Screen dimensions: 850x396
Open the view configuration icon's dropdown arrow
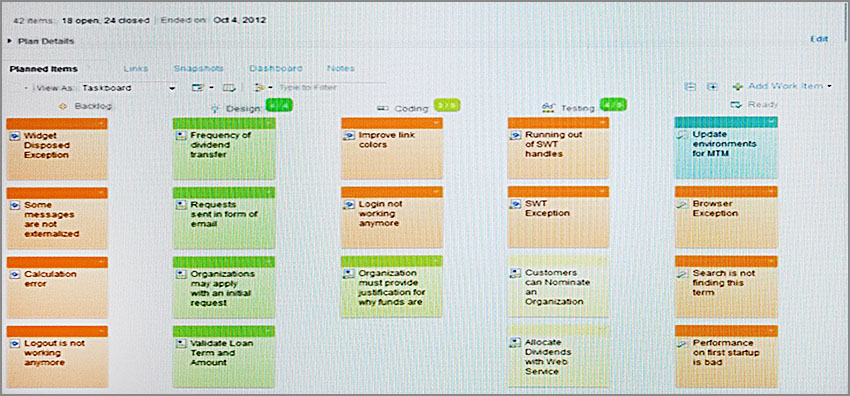coord(211,87)
